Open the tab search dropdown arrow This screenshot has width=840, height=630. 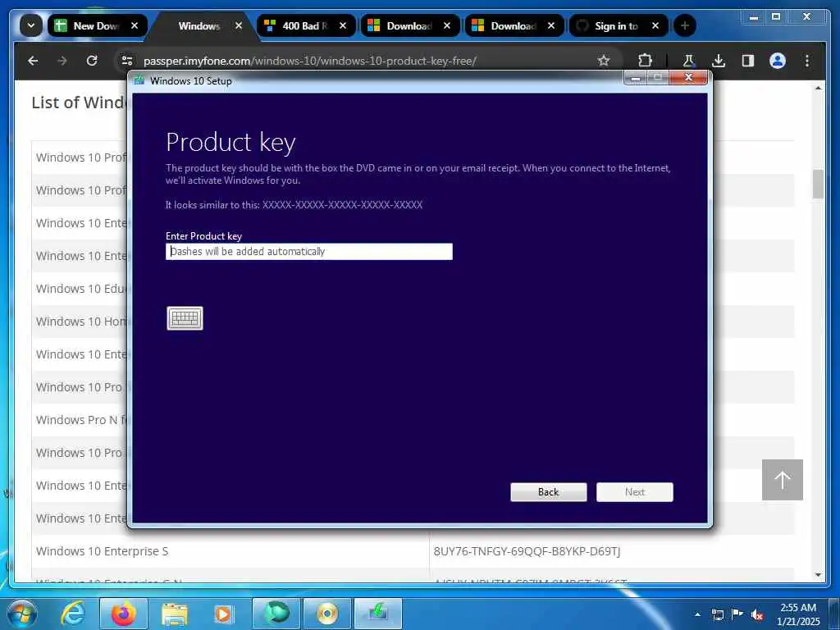point(31,25)
